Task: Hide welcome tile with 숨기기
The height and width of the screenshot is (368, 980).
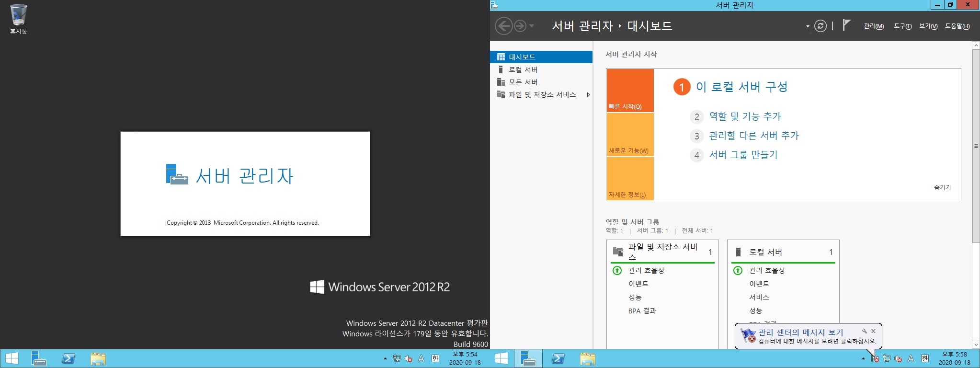Action: tap(942, 187)
